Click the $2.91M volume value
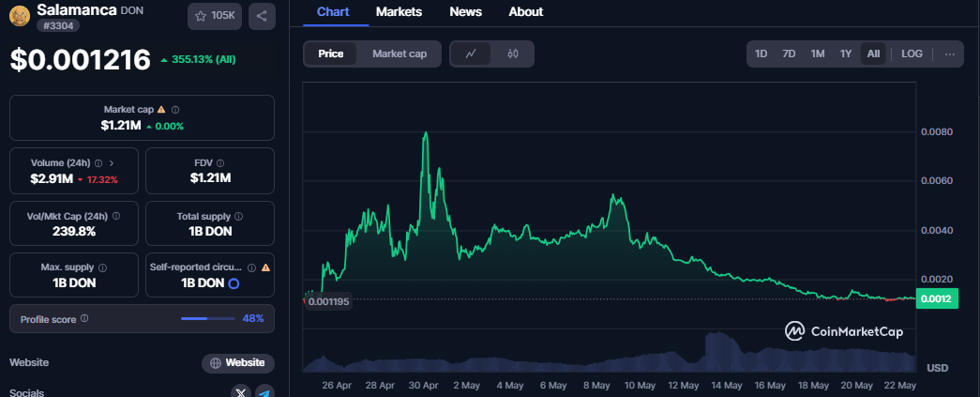 [50, 179]
